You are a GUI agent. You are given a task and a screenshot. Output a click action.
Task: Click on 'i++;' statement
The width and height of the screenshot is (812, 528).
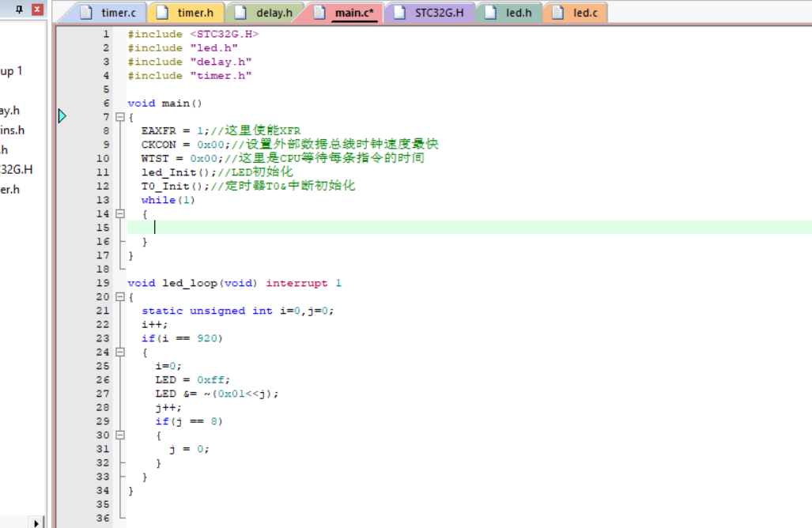pos(155,325)
